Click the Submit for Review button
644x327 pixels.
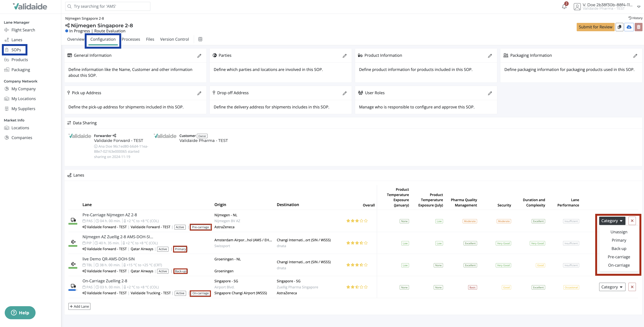pyautogui.click(x=595, y=27)
